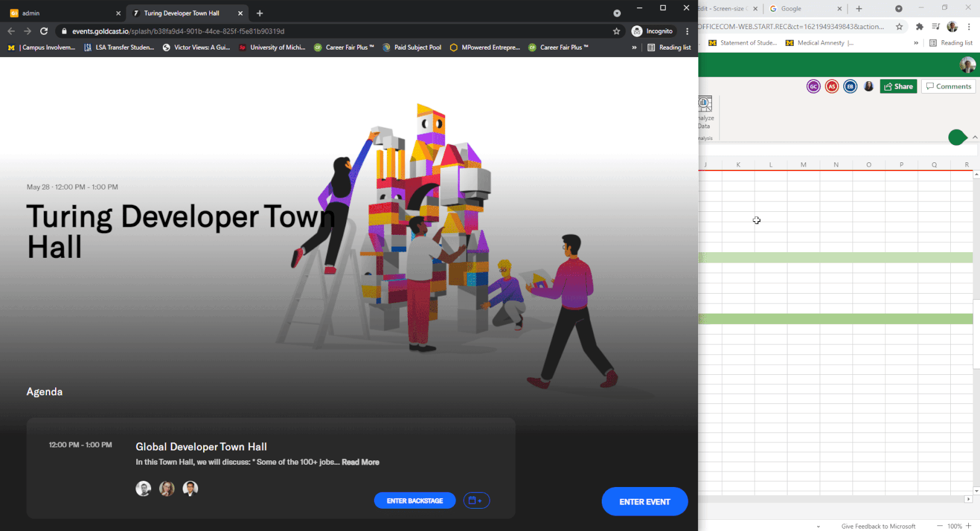Bookmark the Excel page with the star icon
This screenshot has height=531, width=980.
coord(900,27)
